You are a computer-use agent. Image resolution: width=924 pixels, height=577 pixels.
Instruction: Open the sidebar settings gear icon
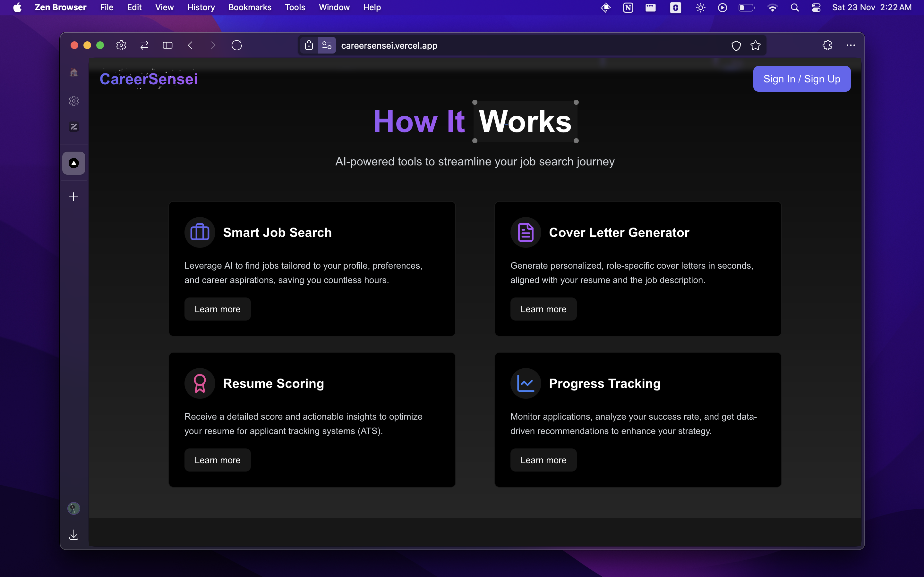(x=74, y=101)
